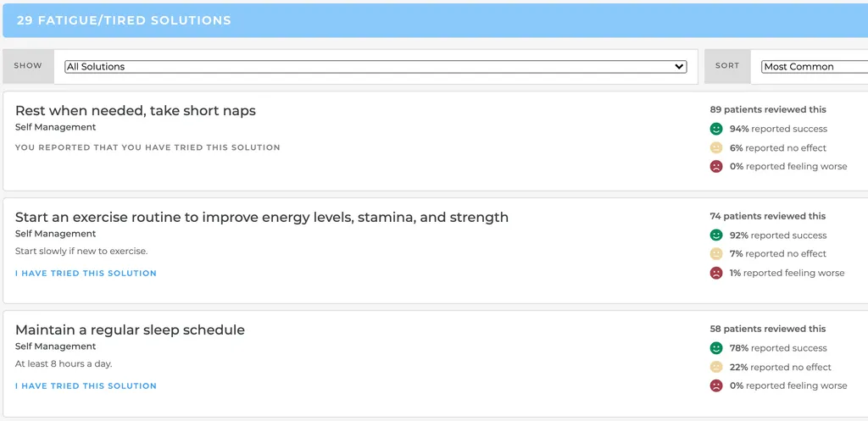Click '89 patients reviewed this' text
This screenshot has width=868, height=421.
coord(768,109)
